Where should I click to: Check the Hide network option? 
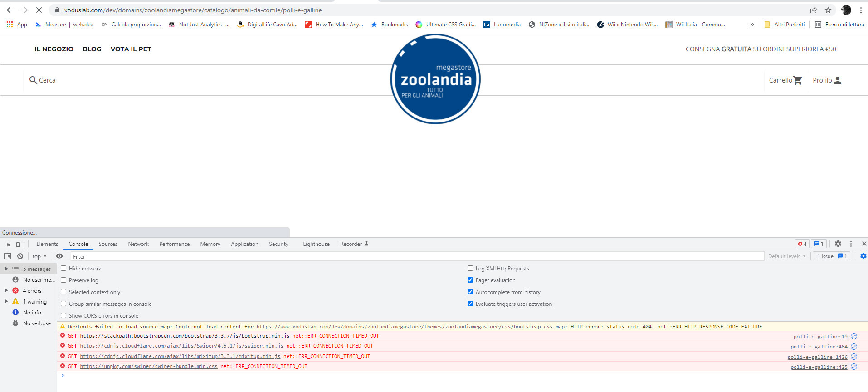(64, 269)
